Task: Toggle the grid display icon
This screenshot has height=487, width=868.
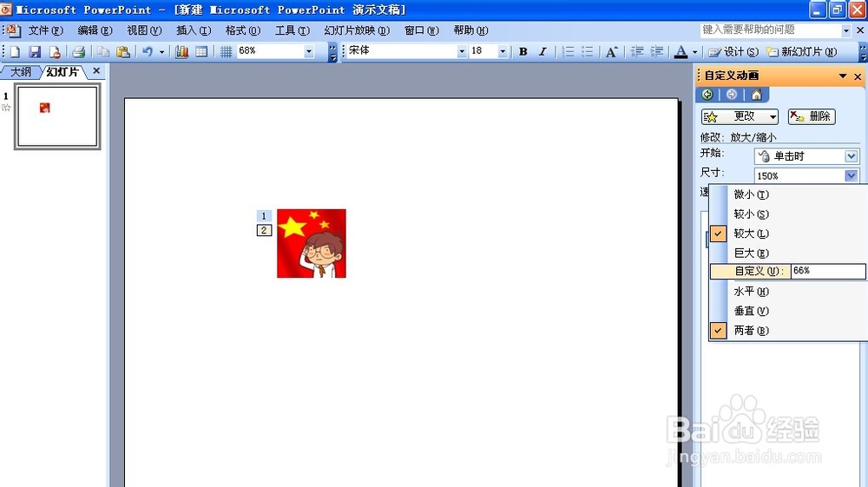Action: [x=226, y=51]
